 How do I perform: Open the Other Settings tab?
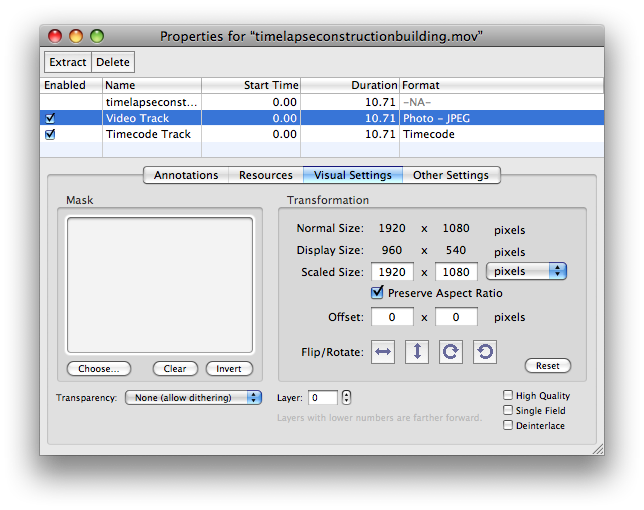click(x=451, y=175)
